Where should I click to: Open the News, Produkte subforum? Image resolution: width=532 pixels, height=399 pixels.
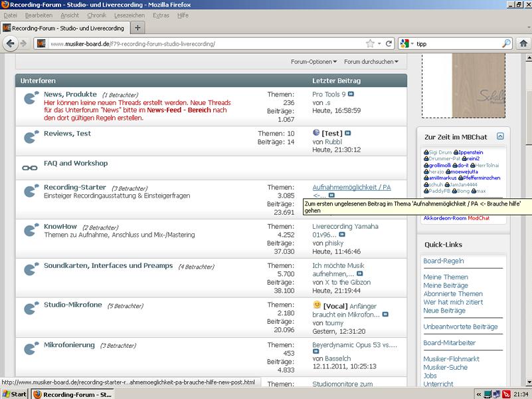click(x=70, y=94)
